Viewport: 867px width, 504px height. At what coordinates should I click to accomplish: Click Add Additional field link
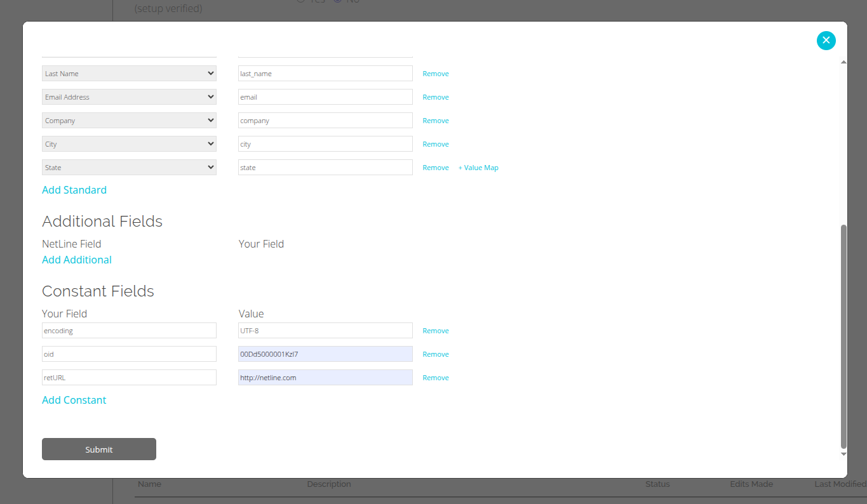pyautogui.click(x=77, y=260)
